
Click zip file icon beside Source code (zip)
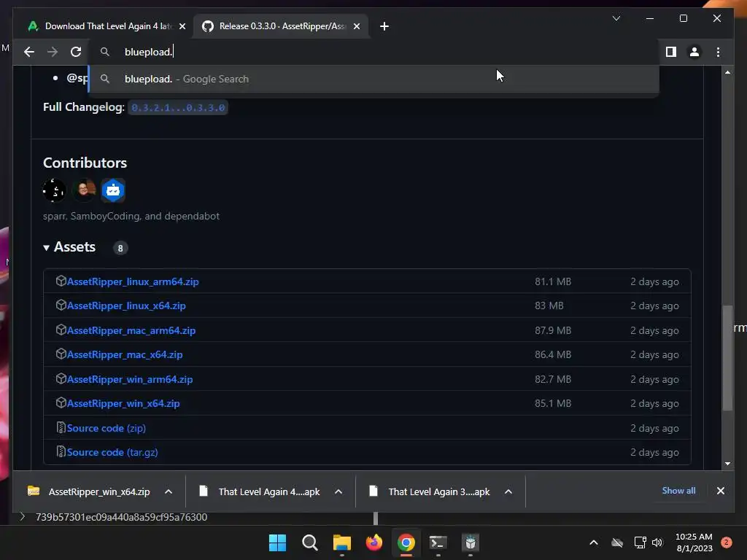click(x=61, y=427)
